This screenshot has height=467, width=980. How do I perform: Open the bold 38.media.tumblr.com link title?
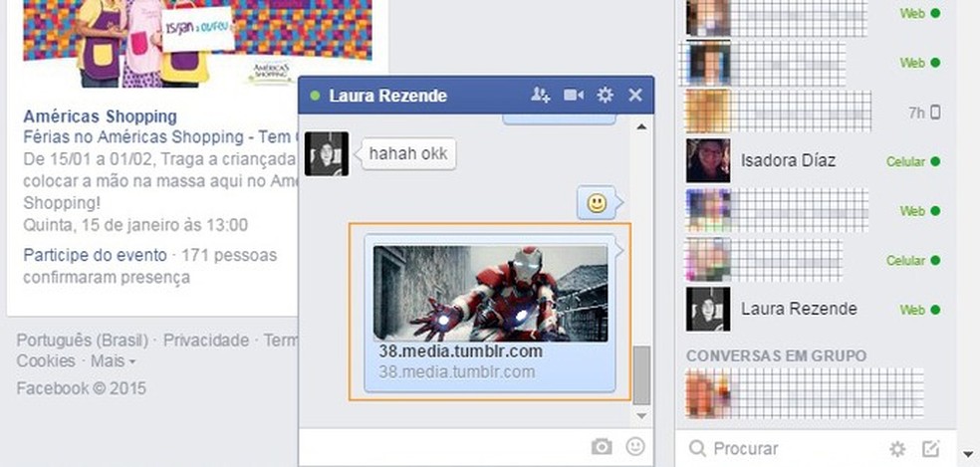coord(461,351)
